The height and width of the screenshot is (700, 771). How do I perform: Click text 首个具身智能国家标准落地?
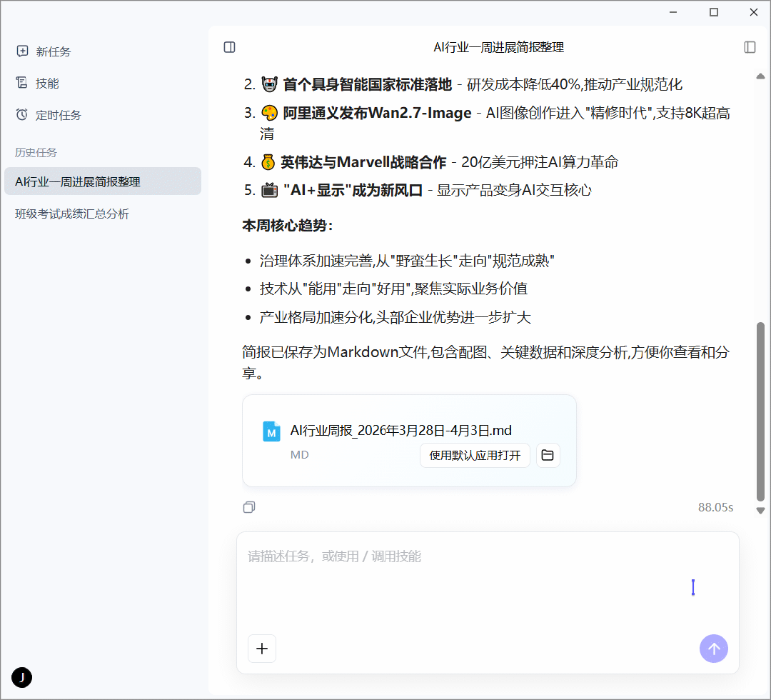tap(368, 84)
